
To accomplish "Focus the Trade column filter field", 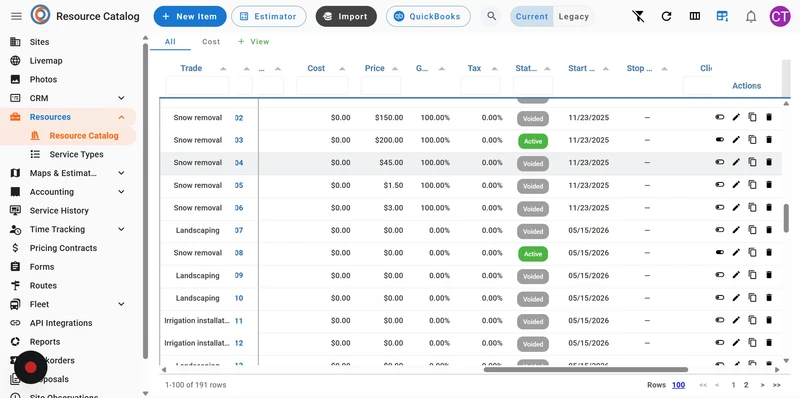I will pos(197,86).
